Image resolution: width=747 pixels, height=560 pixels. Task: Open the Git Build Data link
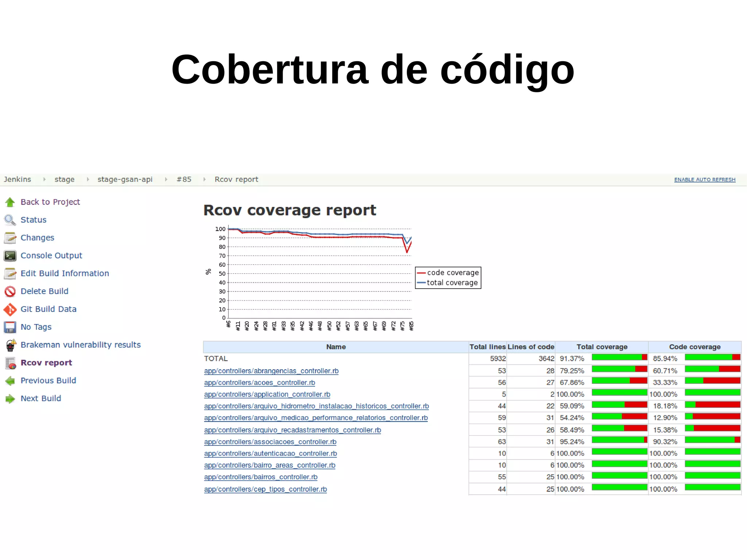[x=49, y=309]
